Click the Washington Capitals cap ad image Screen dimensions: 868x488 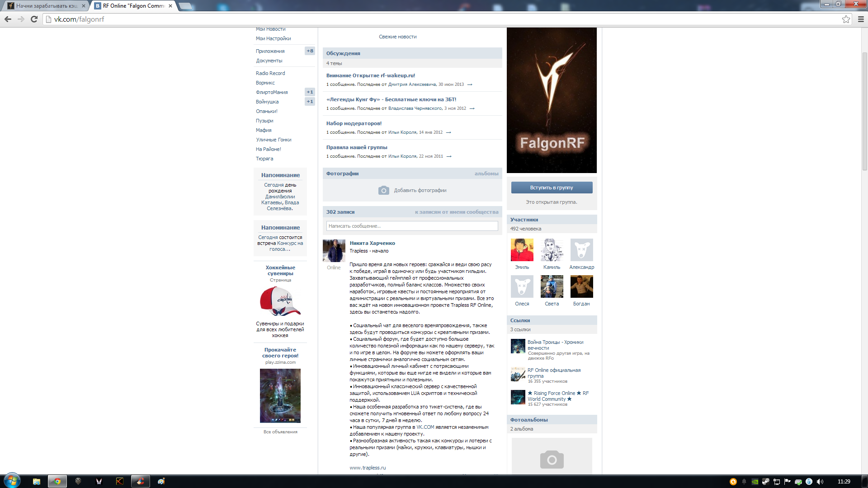[280, 301]
